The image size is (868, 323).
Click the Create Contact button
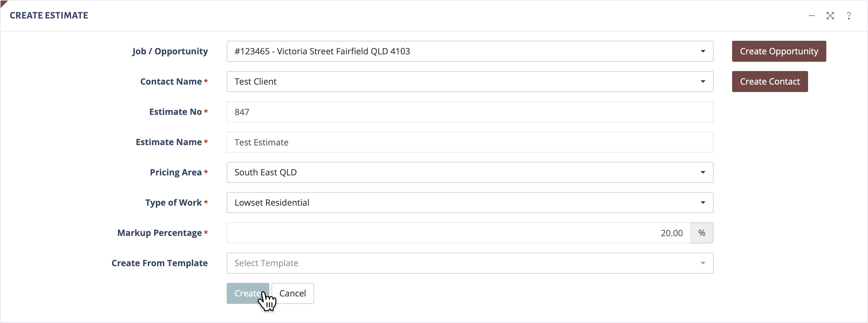[769, 82]
